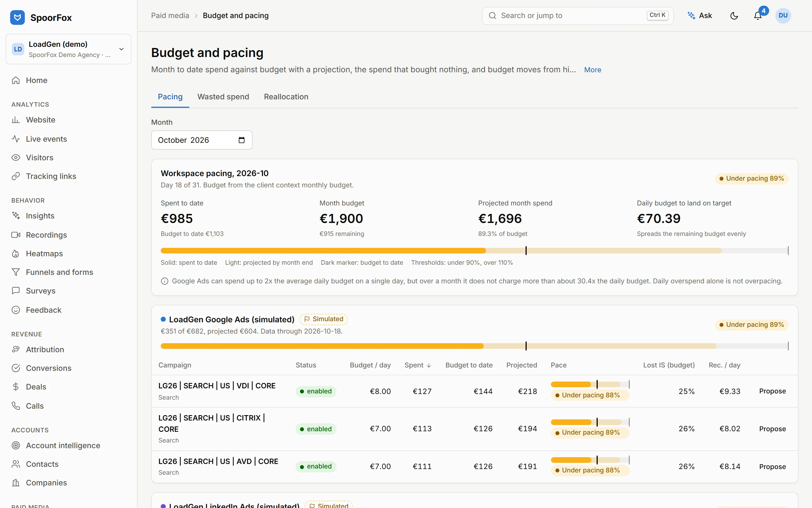
Task: Click Propose for the CITRIX CORE campaign
Action: (773, 429)
